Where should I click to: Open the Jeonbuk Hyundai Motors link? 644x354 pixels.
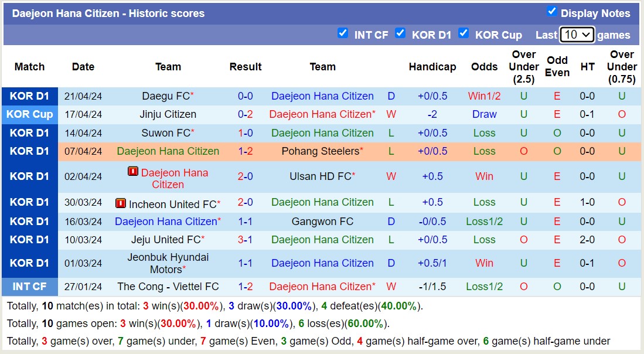168,263
